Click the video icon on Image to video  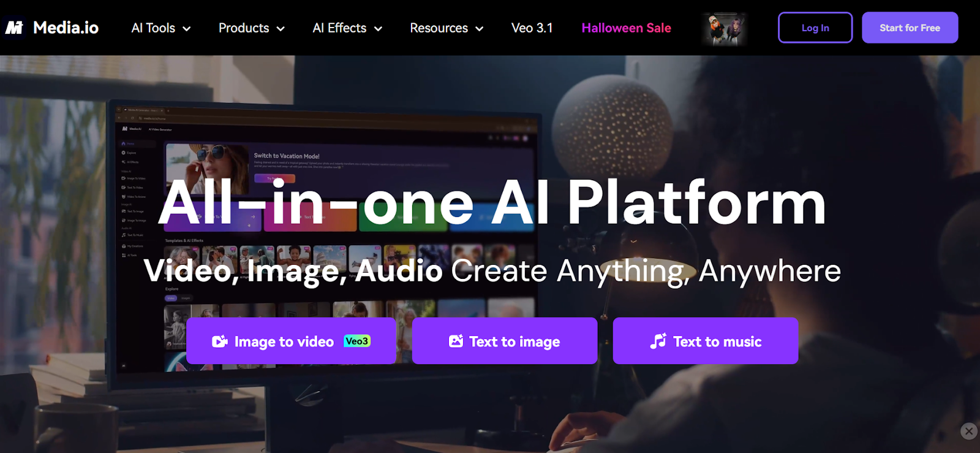[x=220, y=341]
